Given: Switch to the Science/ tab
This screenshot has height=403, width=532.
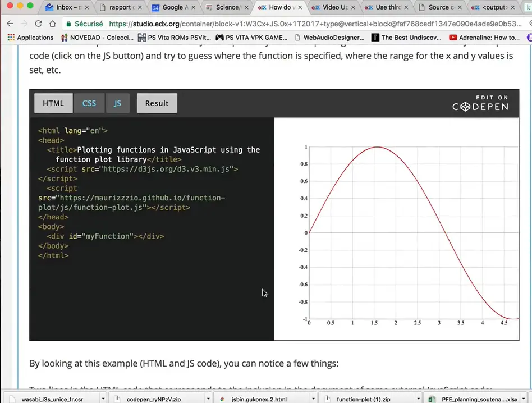Looking at the screenshot, I should pyautogui.click(x=227, y=7).
